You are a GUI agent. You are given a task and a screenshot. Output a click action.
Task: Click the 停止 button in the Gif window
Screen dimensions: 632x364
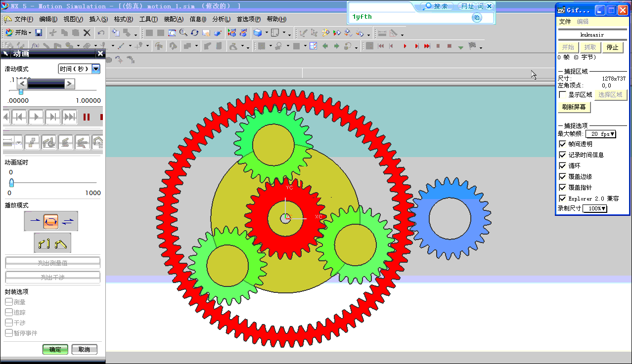[613, 47]
